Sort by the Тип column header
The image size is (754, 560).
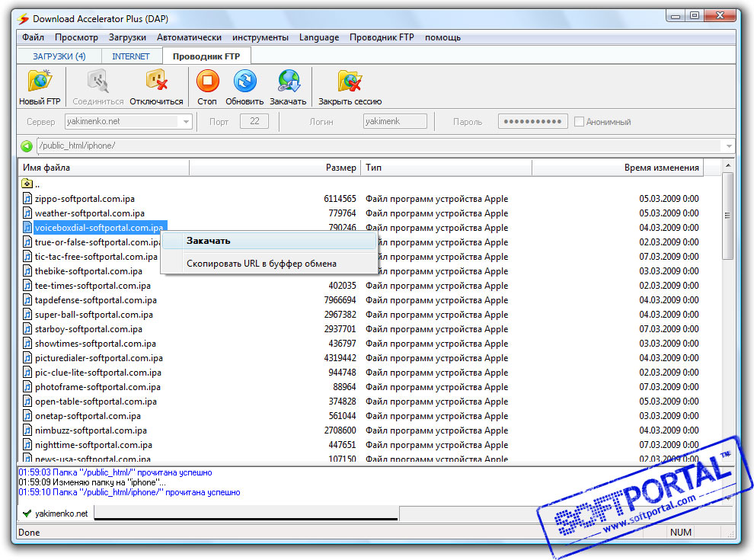pyautogui.click(x=446, y=168)
